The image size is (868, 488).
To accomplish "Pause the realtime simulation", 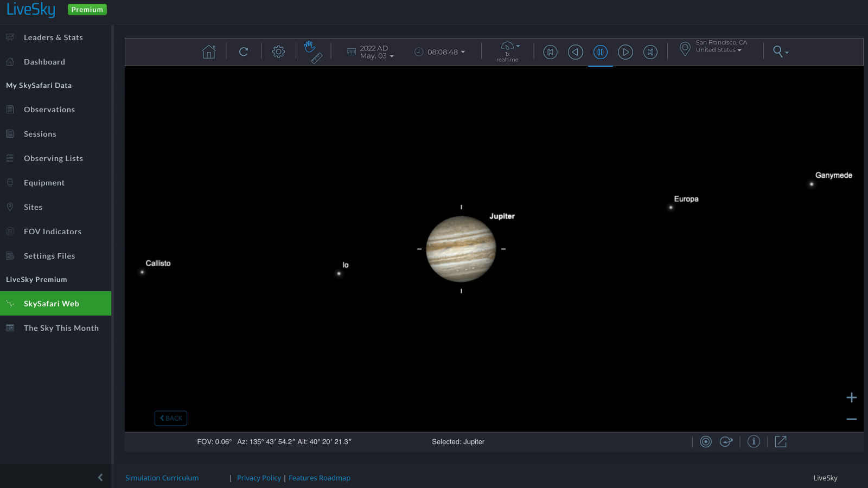I will tap(601, 52).
